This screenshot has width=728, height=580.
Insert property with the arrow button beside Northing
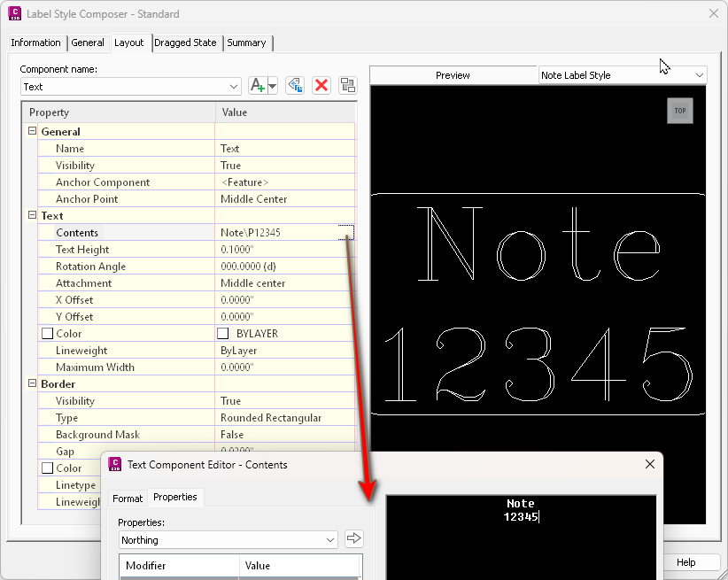353,538
